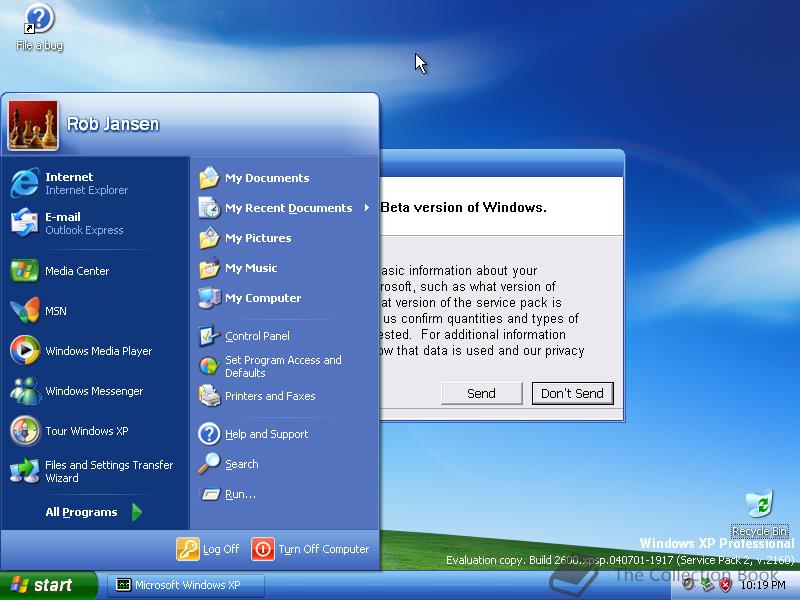The width and height of the screenshot is (800, 600).
Task: Click the File a bug desktop shortcut
Action: coord(39,27)
